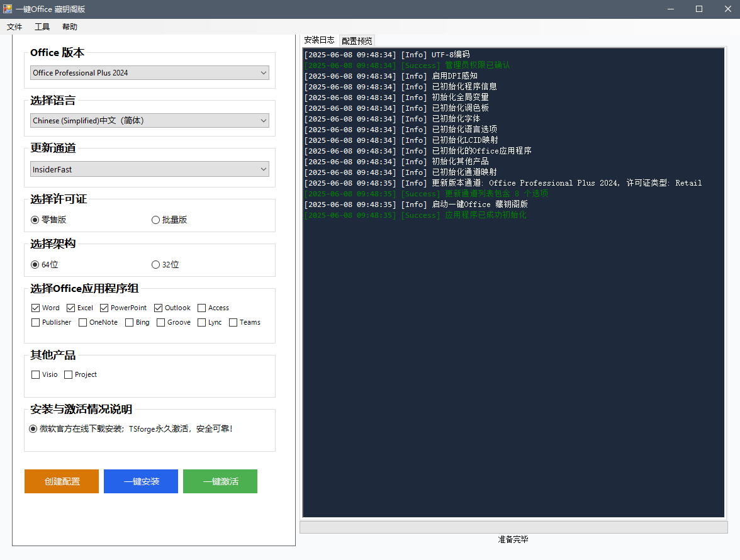Image resolution: width=740 pixels, height=560 pixels.
Task: Tick the Teams checkbox
Action: click(x=233, y=323)
